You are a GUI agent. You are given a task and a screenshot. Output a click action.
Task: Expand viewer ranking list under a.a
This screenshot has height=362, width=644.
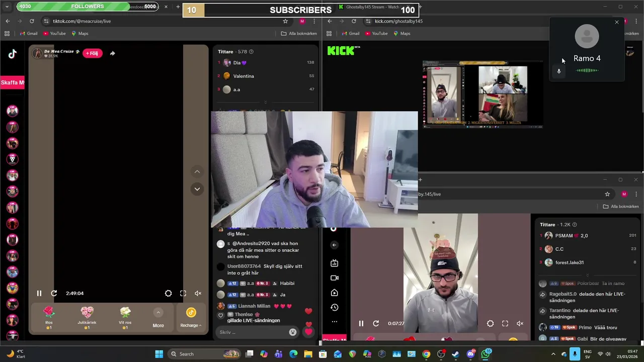coord(265,102)
